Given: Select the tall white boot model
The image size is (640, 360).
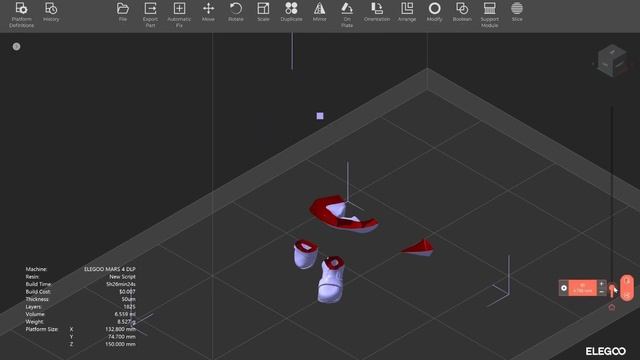Looking at the screenshot, I should coord(331,279).
